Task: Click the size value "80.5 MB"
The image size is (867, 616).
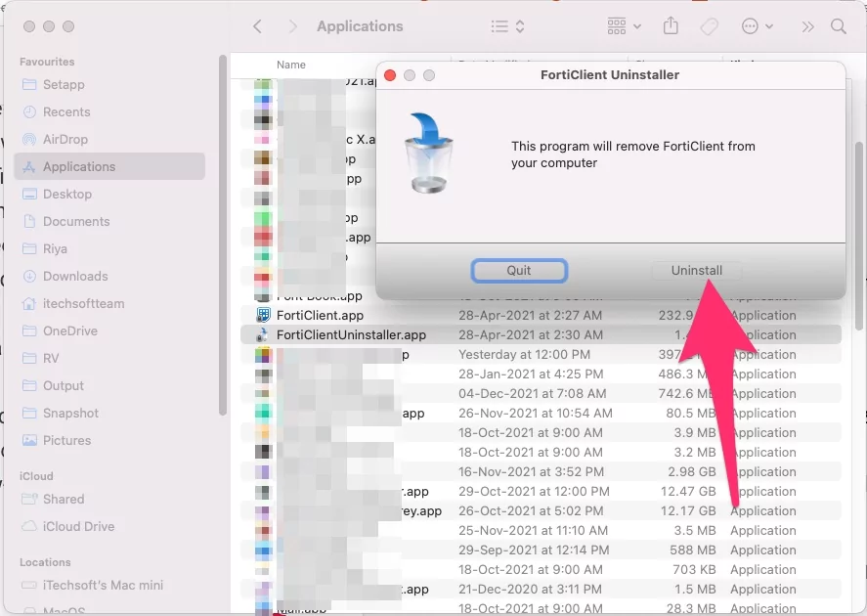Action: coord(691,413)
